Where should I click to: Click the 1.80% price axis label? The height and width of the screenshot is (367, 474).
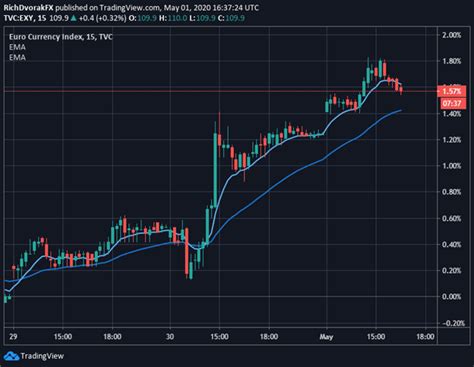tap(452, 61)
